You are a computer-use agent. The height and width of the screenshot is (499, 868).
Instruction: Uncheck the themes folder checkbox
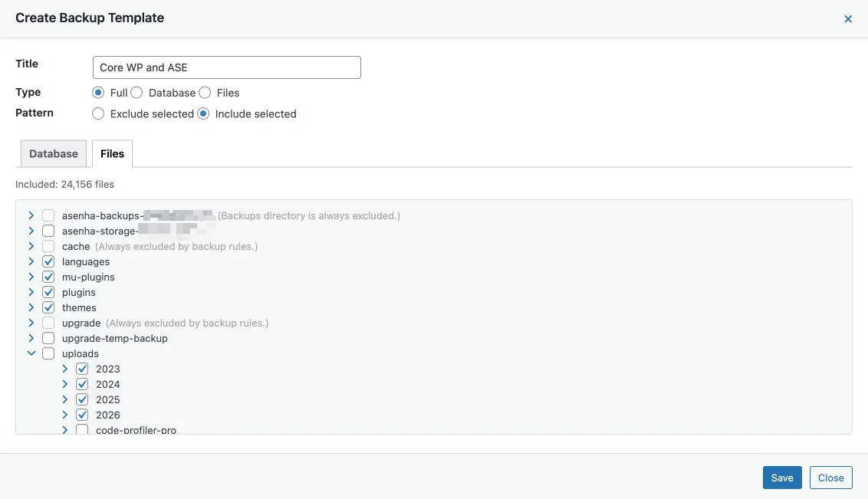click(x=48, y=307)
